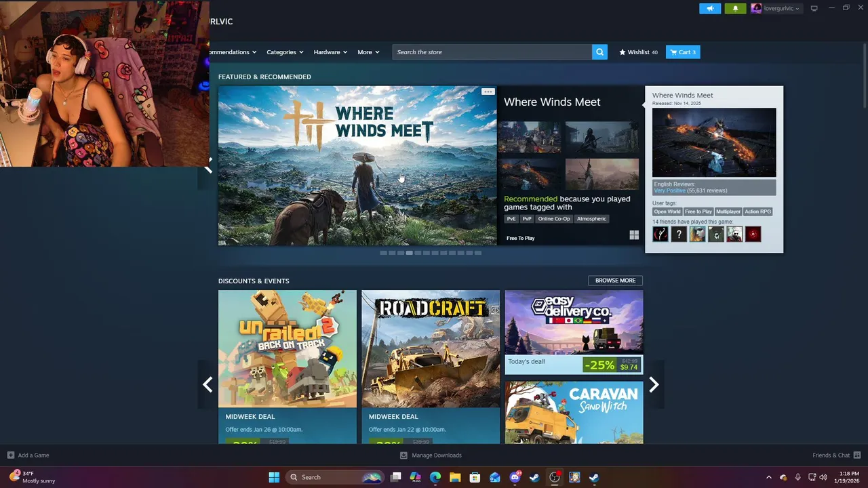Open Easy Delivery Co. today's deal
This screenshot has height=488, width=868.
click(574, 332)
